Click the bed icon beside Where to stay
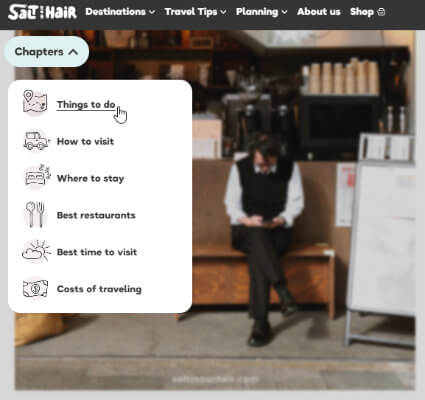The height and width of the screenshot is (400, 425). [x=37, y=176]
